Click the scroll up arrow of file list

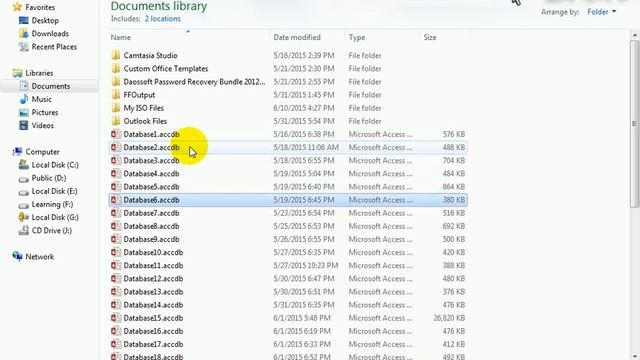(x=635, y=36)
